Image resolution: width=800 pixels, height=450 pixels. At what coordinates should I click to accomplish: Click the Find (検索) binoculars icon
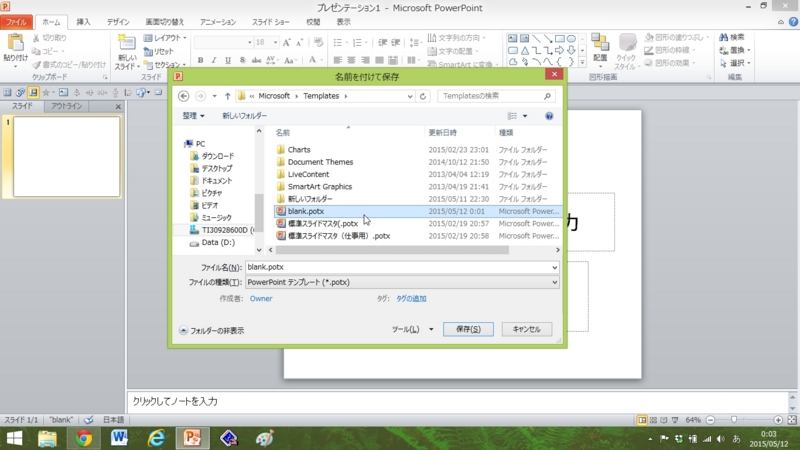click(723, 37)
